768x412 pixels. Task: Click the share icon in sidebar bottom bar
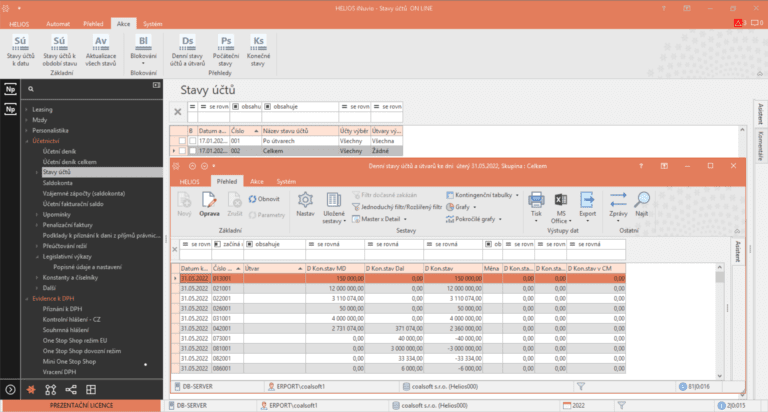pyautogui.click(x=71, y=389)
